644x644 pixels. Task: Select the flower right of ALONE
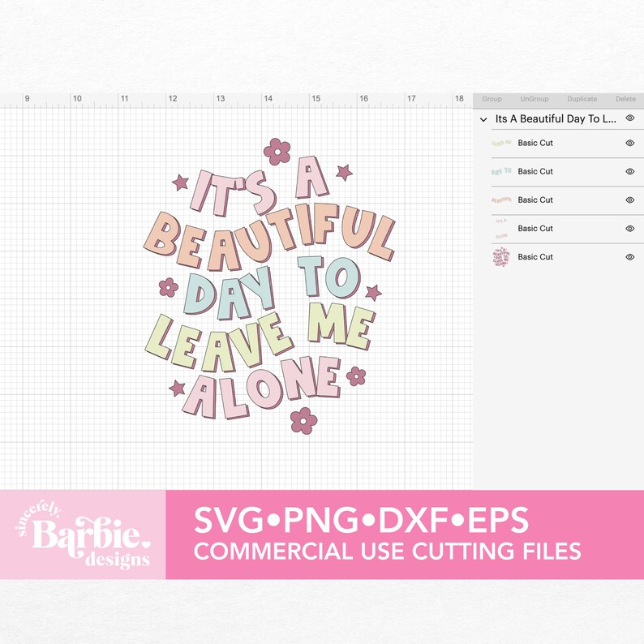356,376
